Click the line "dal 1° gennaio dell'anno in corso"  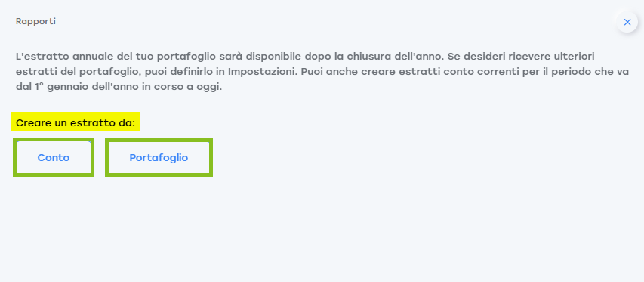pos(119,88)
